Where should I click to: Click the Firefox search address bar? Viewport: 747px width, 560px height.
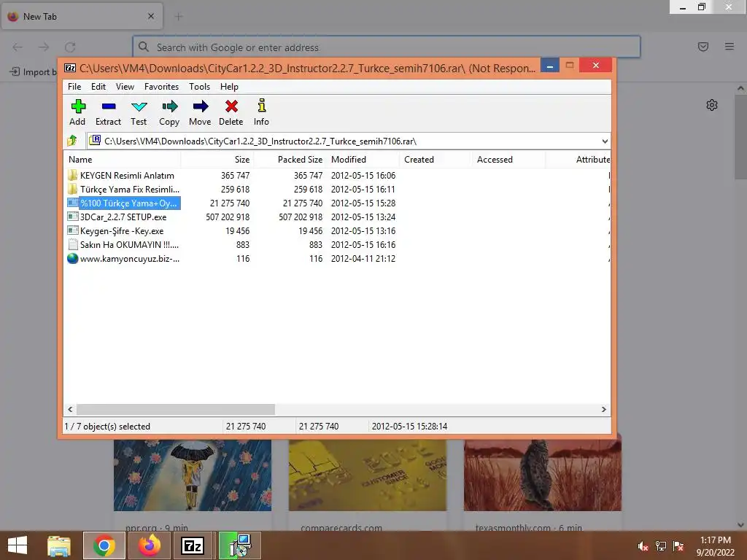coord(387,47)
